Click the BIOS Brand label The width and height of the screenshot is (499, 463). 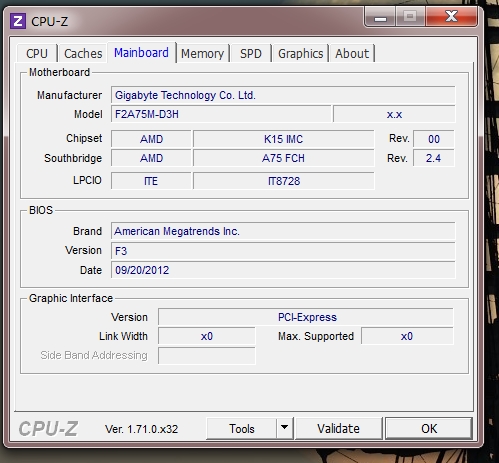tap(87, 231)
